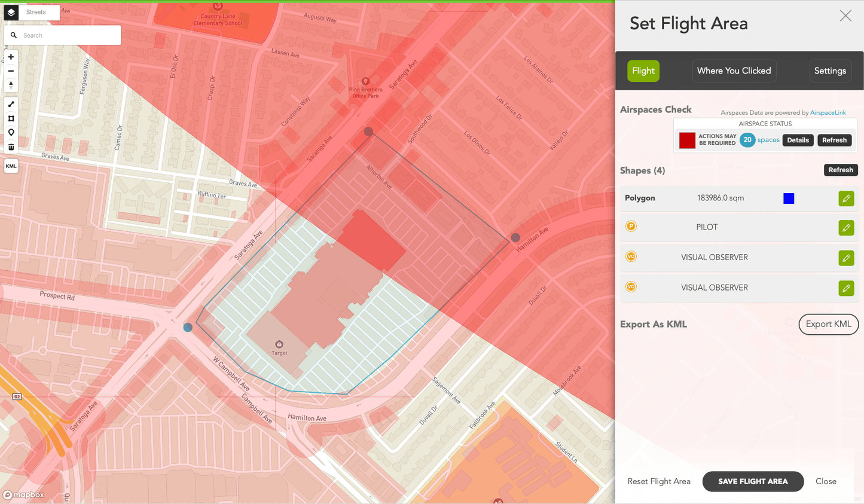Zoom out of the map
This screenshot has height=504, width=864.
(11, 71)
